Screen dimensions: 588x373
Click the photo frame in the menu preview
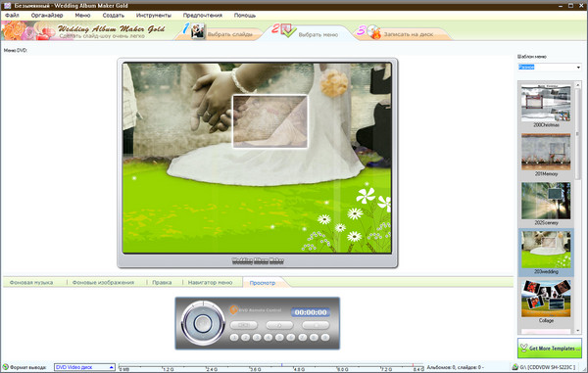(x=270, y=121)
